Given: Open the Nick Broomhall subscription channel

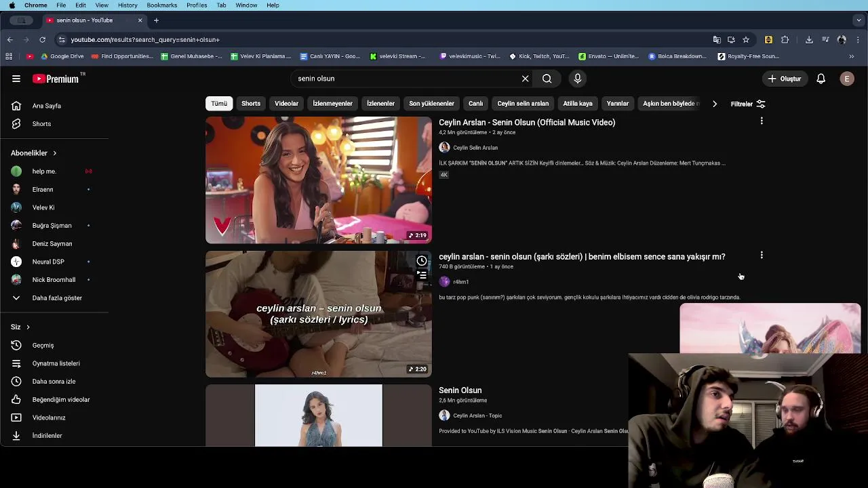Looking at the screenshot, I should pos(54,280).
